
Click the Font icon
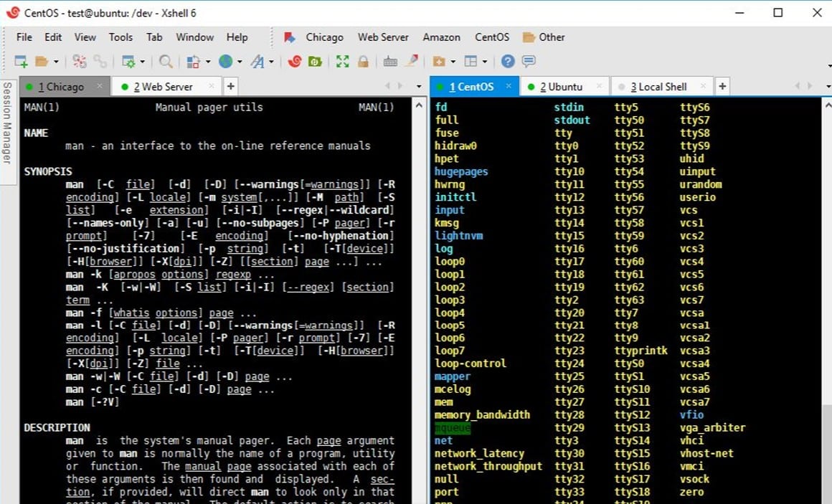click(258, 62)
